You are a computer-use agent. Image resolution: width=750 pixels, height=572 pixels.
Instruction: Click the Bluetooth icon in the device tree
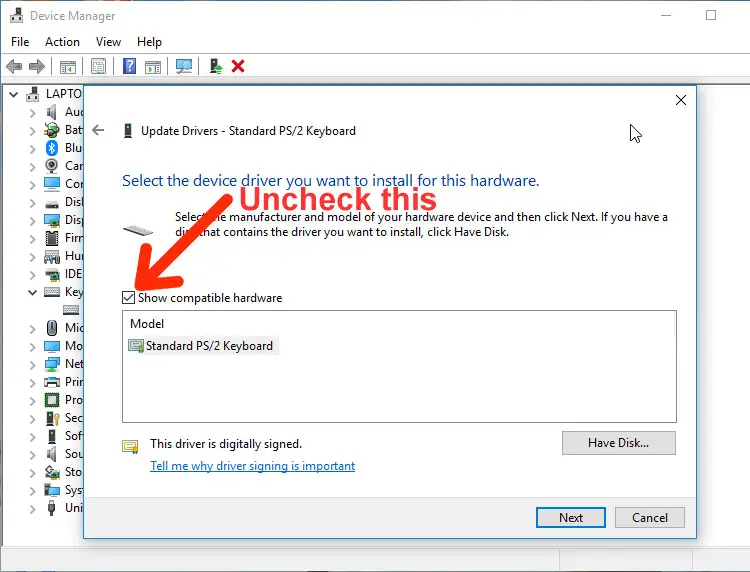(x=52, y=148)
